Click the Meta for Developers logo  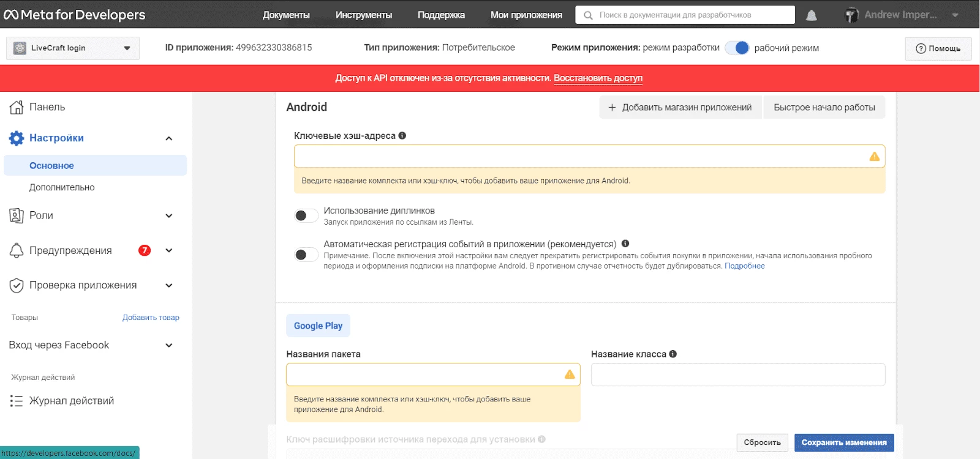point(74,15)
